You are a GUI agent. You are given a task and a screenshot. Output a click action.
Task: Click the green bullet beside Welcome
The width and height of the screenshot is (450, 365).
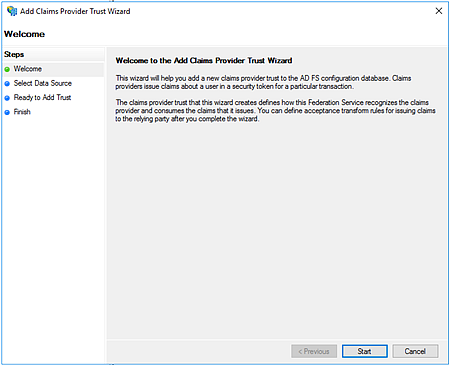pyautogui.click(x=7, y=69)
